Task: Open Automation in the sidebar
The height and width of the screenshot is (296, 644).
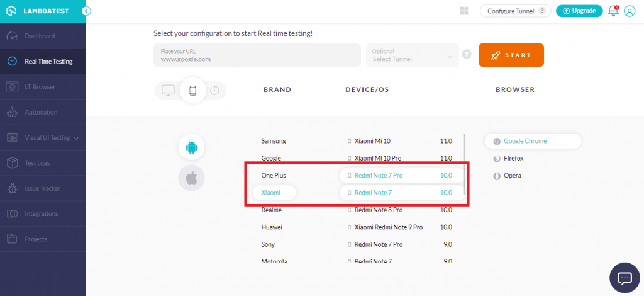Action: (x=41, y=112)
